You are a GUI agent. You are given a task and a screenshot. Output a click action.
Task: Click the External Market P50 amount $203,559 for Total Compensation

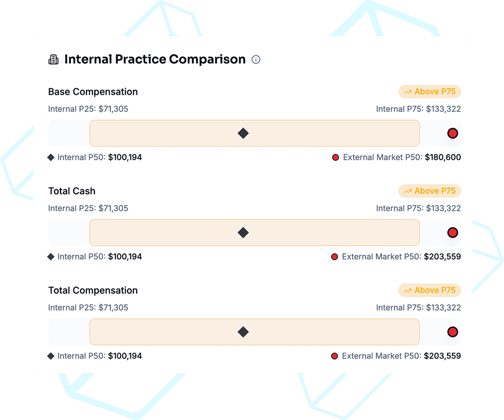442,356
